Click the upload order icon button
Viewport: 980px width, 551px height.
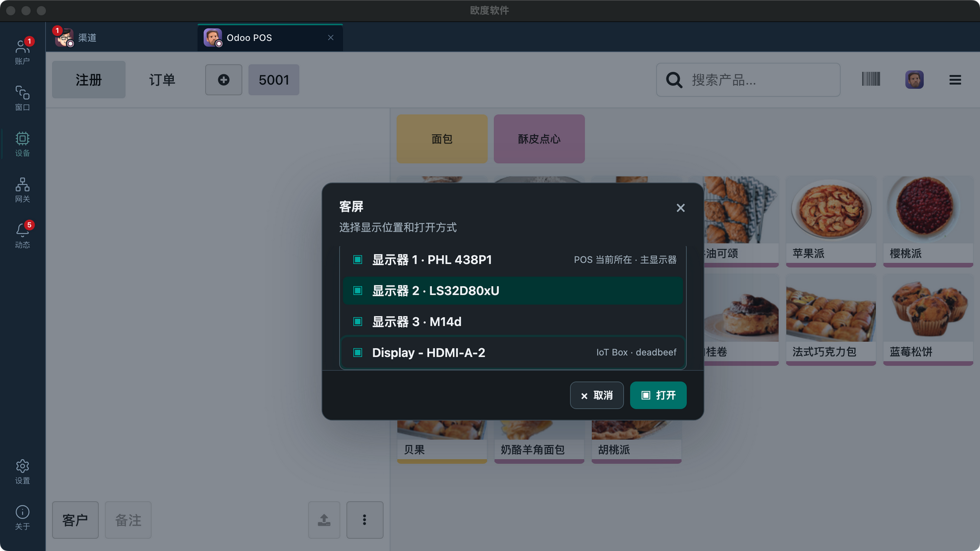[324, 520]
